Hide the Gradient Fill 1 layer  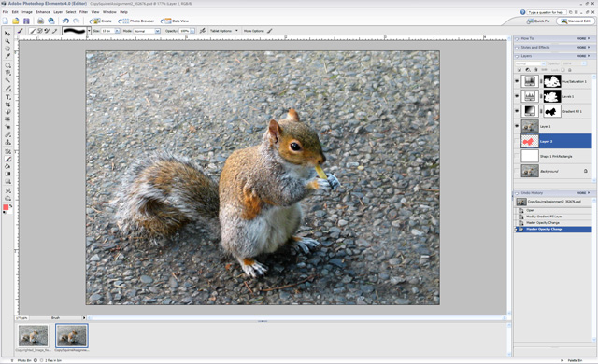pyautogui.click(x=517, y=111)
